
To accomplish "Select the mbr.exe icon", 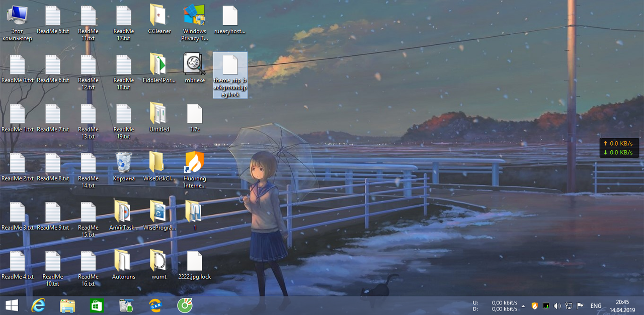I will (x=195, y=69).
